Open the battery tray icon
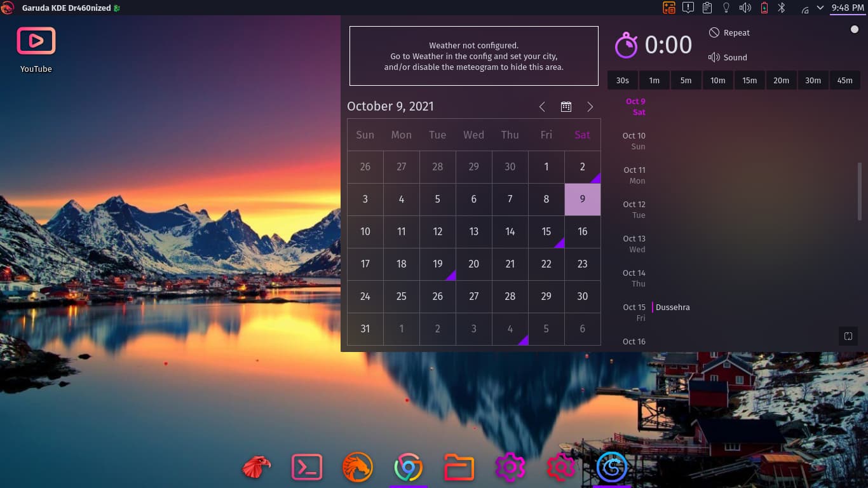868x488 pixels. pyautogui.click(x=764, y=8)
